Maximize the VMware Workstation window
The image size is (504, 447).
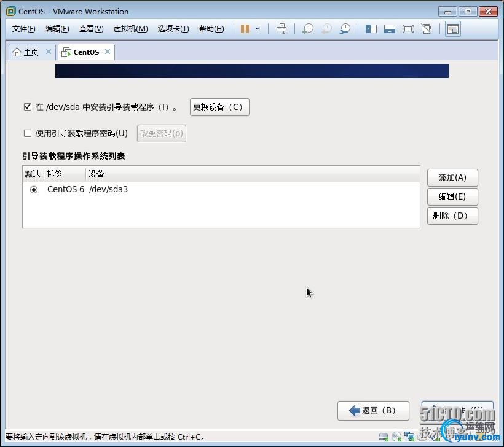click(468, 12)
